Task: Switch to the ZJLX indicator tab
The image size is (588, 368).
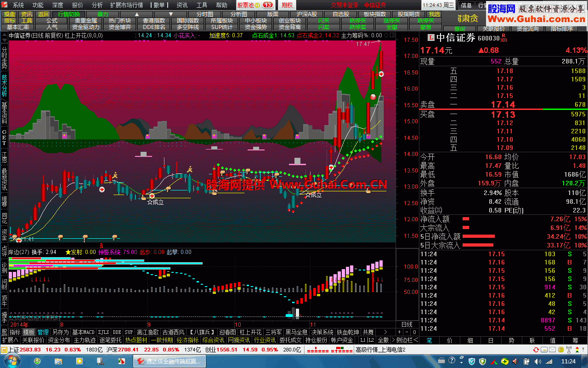Action: tap(103, 332)
